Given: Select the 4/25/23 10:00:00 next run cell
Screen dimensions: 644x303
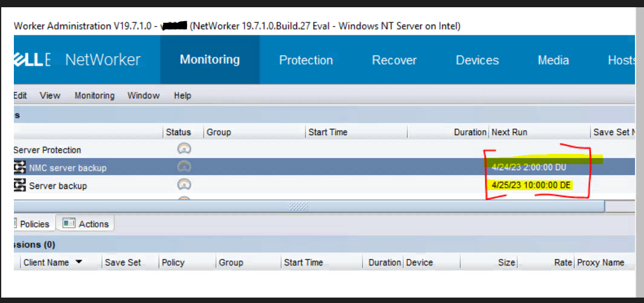Looking at the screenshot, I should click(x=531, y=185).
